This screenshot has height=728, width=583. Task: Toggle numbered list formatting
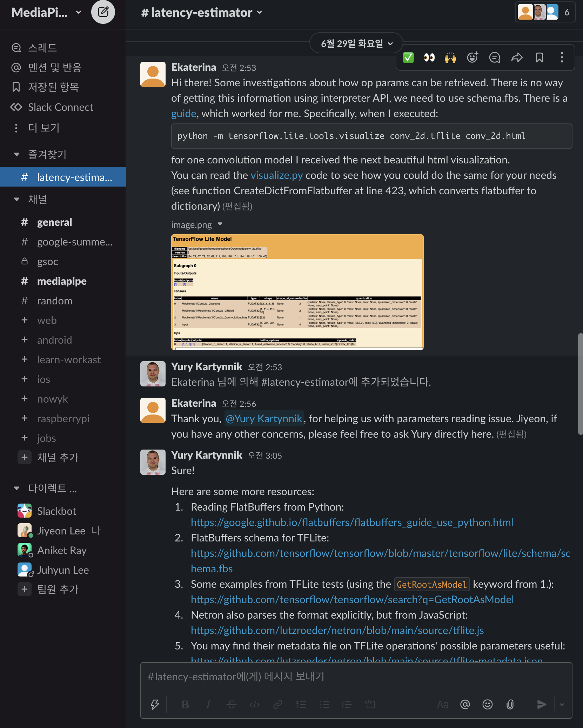[301, 705]
